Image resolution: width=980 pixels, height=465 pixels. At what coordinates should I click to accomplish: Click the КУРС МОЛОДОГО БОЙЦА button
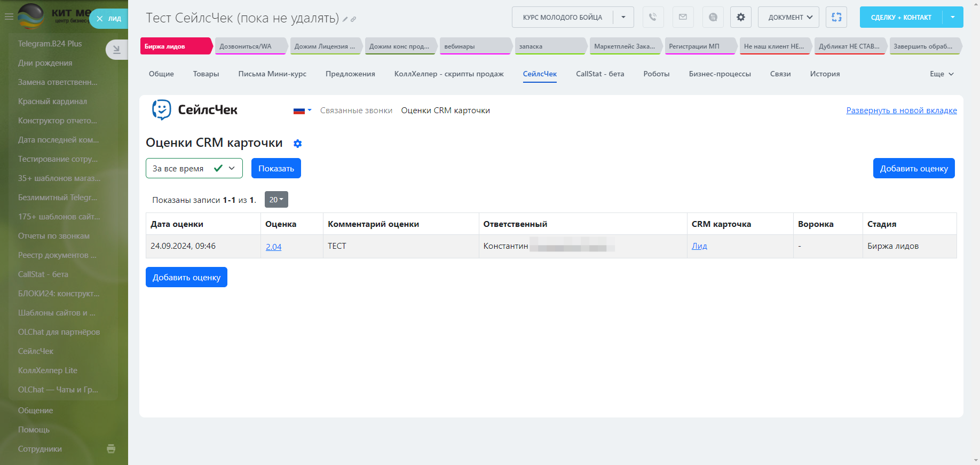(x=563, y=17)
